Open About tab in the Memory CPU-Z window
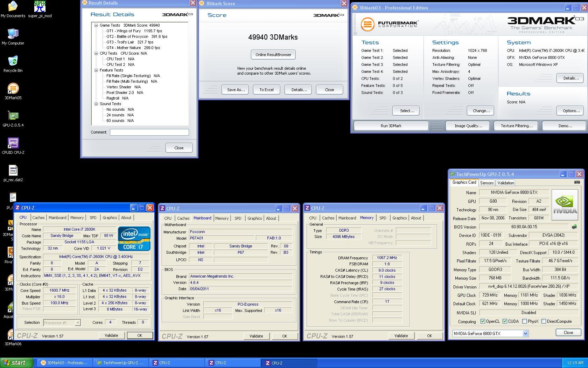The height and width of the screenshot is (368, 588). 416,218
